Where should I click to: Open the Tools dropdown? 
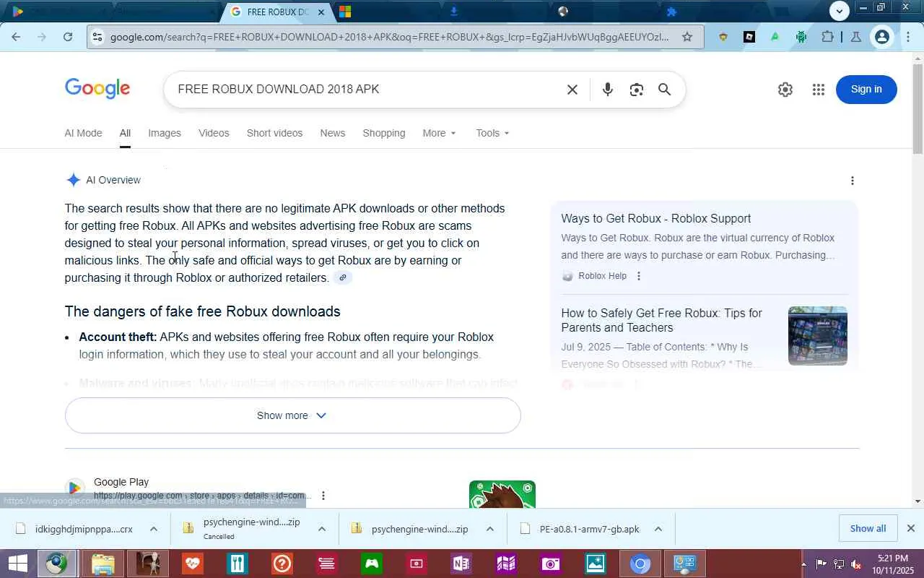[x=493, y=133]
